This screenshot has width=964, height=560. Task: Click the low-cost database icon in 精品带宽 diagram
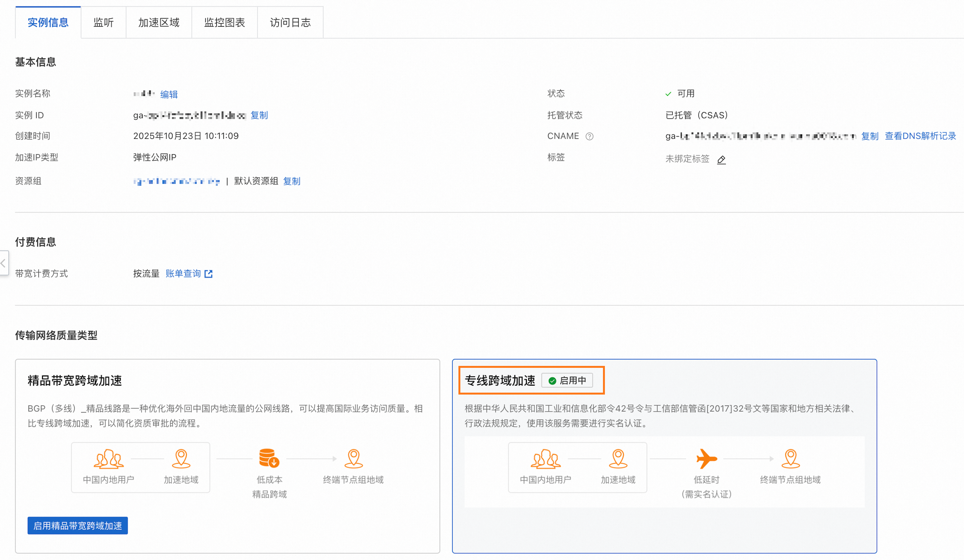point(269,458)
